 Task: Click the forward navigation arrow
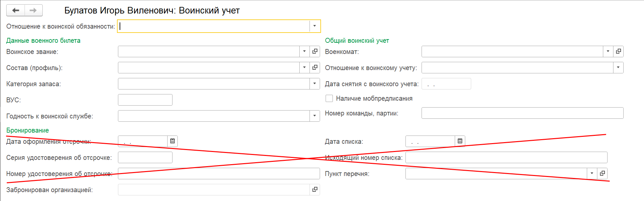pos(33,11)
